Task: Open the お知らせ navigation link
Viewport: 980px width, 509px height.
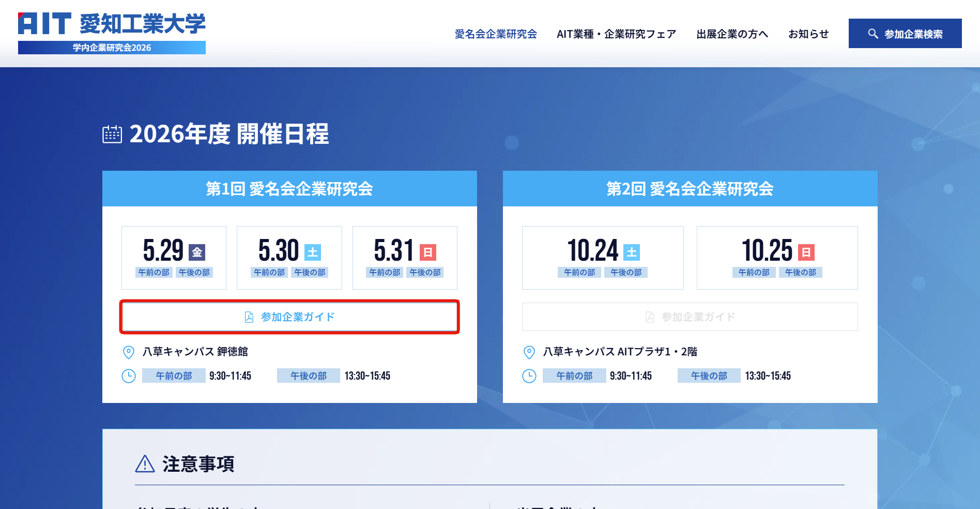Action: click(808, 34)
